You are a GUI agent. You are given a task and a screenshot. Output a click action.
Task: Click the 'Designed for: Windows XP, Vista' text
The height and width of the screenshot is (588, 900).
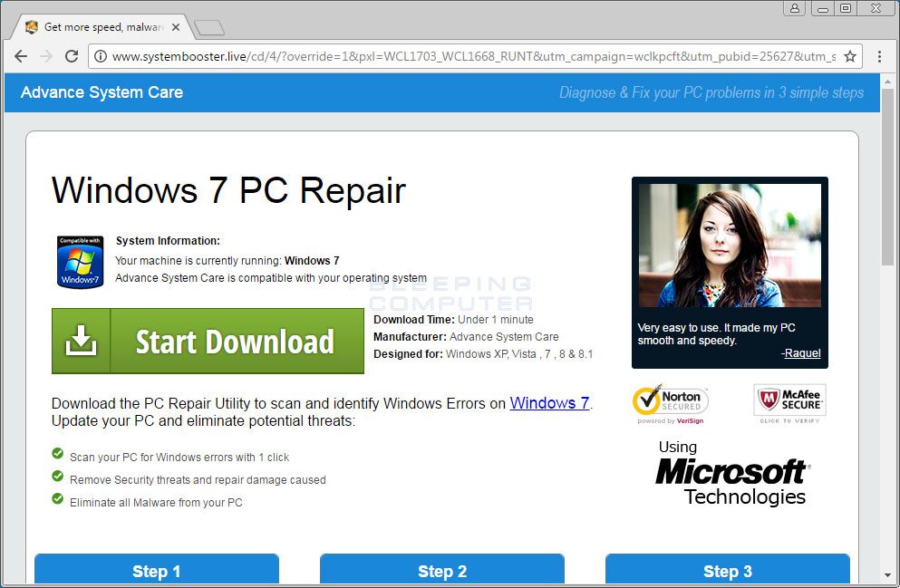483,354
